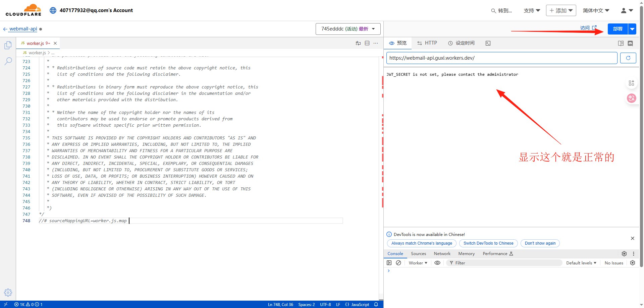Open the Explorer files icon in sidebar
644x308 pixels.
pos(8,45)
